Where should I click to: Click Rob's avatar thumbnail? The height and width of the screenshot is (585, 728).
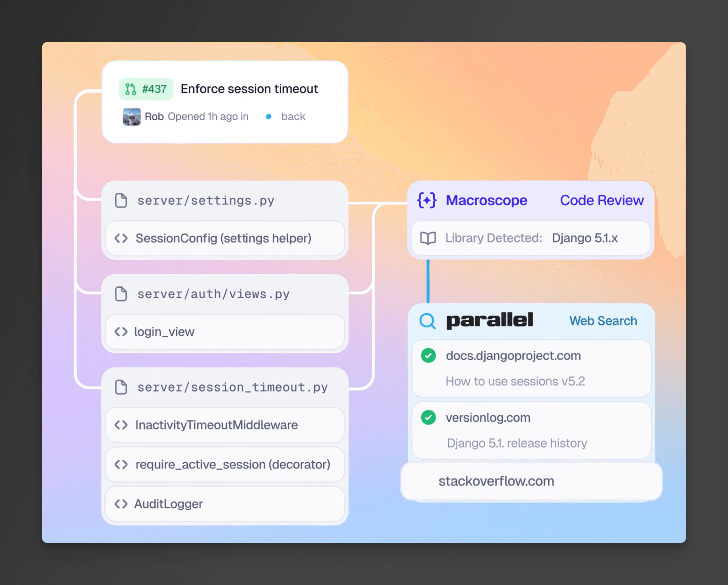[132, 117]
